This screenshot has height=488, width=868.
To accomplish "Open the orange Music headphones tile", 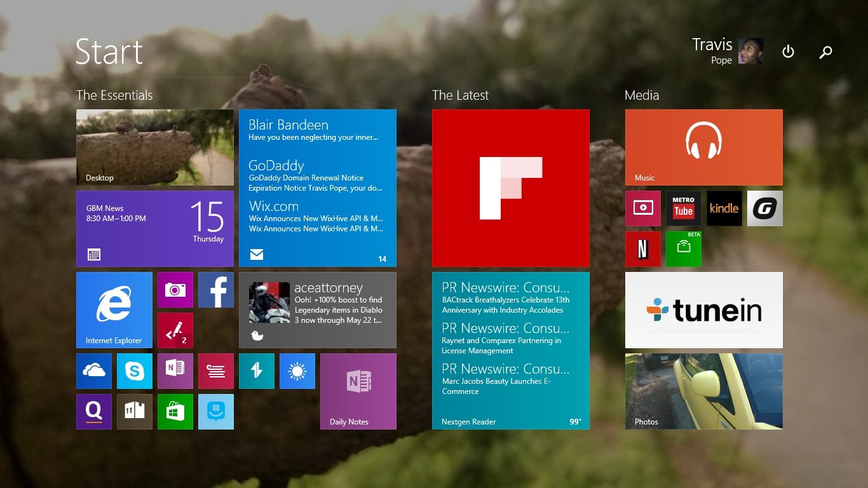I will coord(704,147).
